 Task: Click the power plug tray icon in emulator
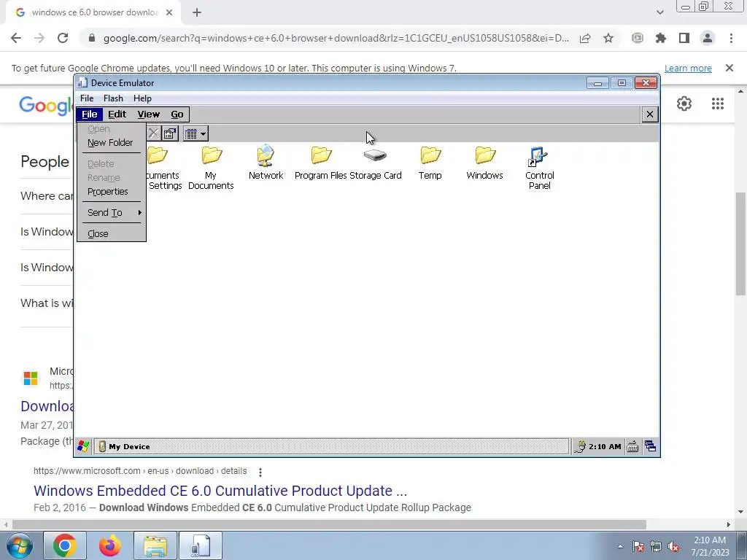[580, 446]
